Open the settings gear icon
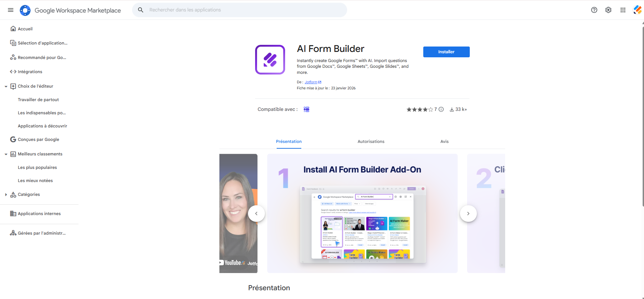644x299 pixels. pyautogui.click(x=608, y=10)
